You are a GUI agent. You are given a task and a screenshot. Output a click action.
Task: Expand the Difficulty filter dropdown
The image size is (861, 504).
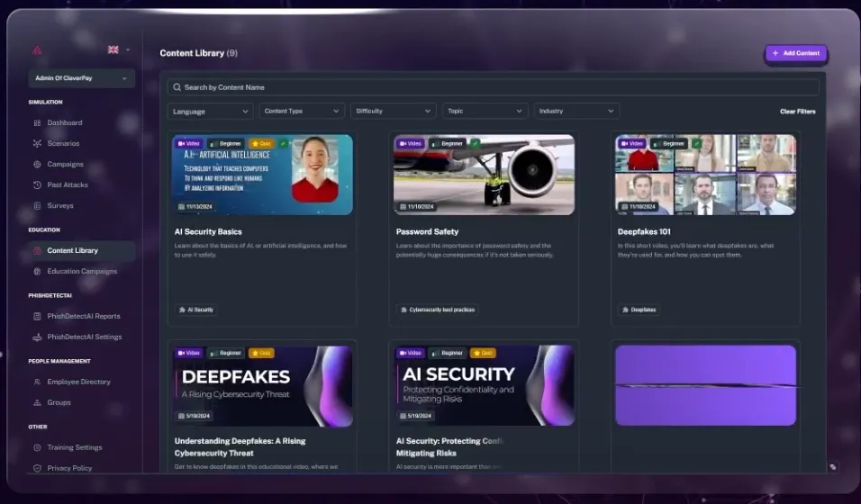tap(394, 111)
